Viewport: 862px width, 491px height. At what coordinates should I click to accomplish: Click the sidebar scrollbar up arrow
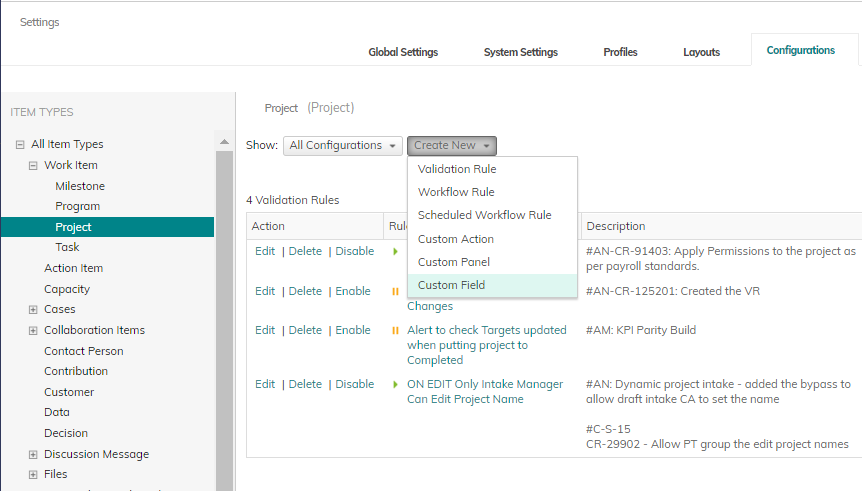point(224,143)
